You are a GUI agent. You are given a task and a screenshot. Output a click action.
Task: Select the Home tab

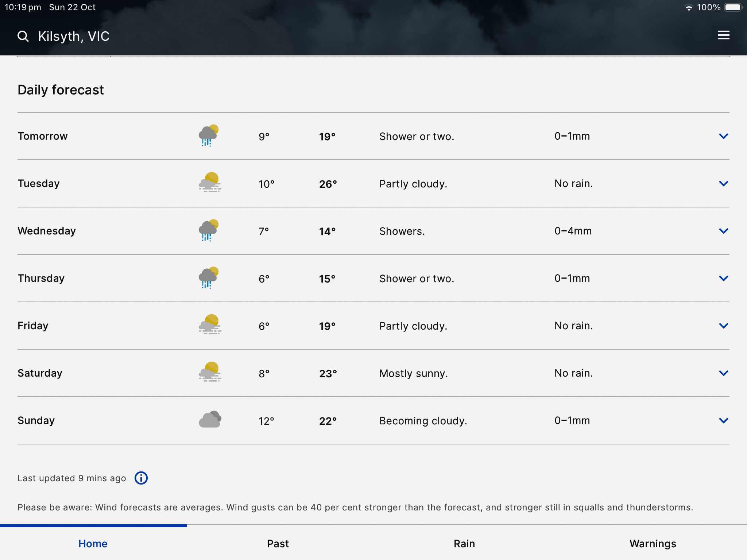pyautogui.click(x=93, y=544)
